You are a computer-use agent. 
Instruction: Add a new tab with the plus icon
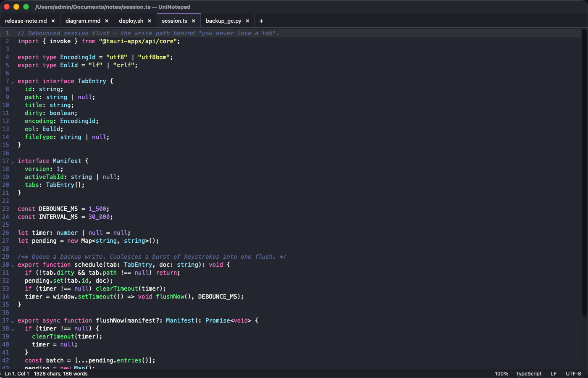261,21
